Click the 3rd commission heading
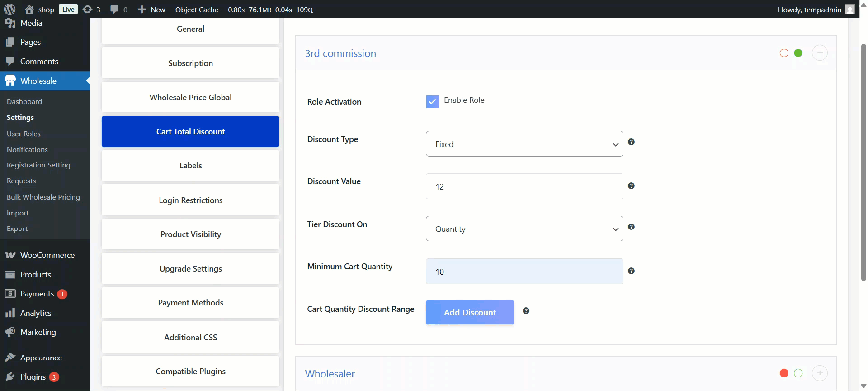Screen dimensions: 868x391 pos(340,53)
